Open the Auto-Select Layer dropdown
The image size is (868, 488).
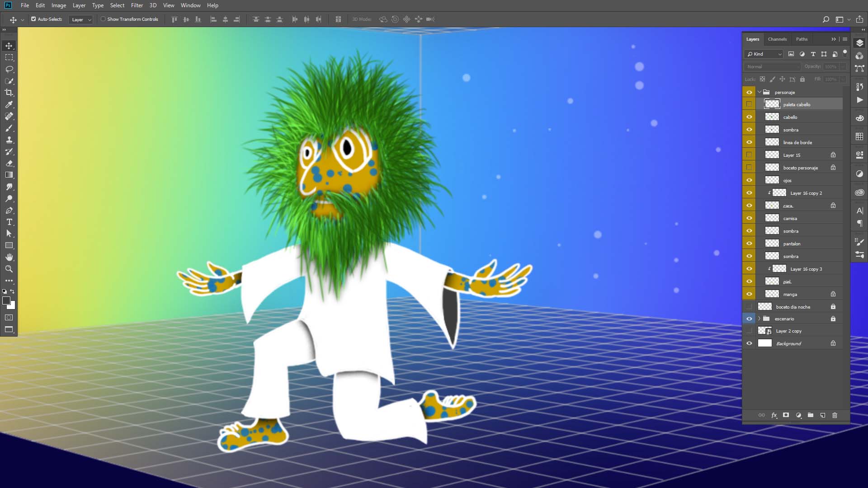pos(81,19)
